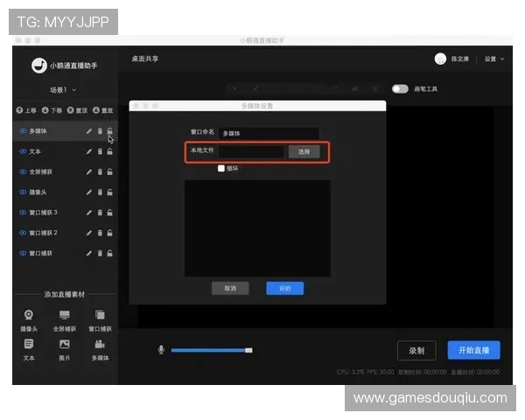Click the microphone icon to mute
525x420 pixels.
161,350
